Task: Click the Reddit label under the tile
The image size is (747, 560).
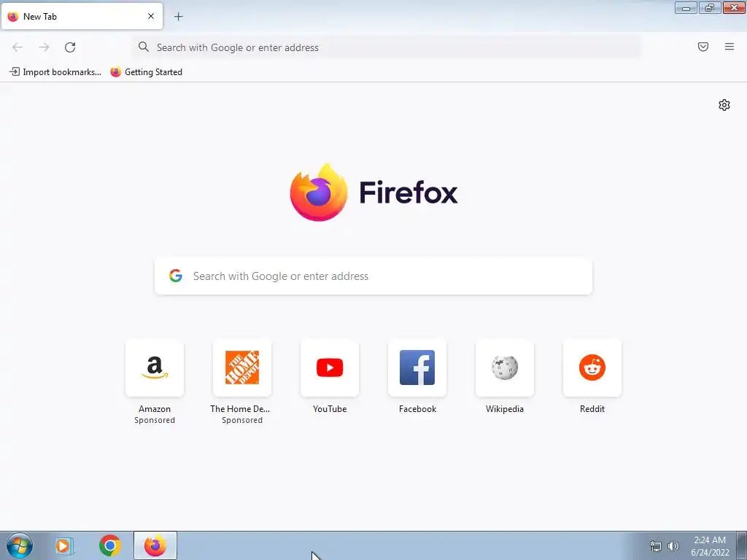Action: click(592, 409)
